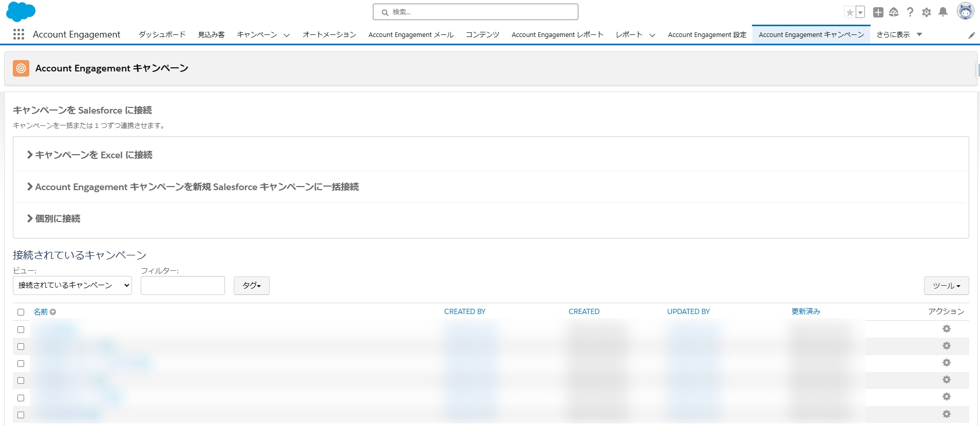Check the fifth campaign row checkbox

point(21,398)
